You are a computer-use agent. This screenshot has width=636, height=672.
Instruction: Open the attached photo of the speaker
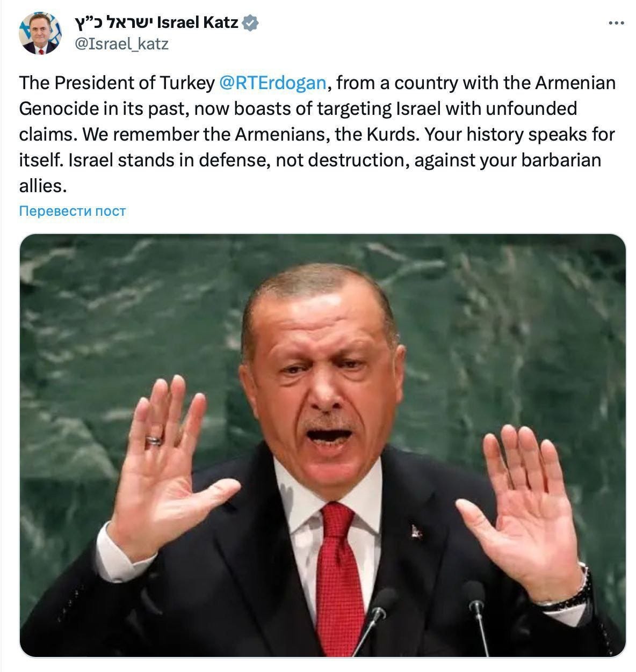(x=322, y=445)
